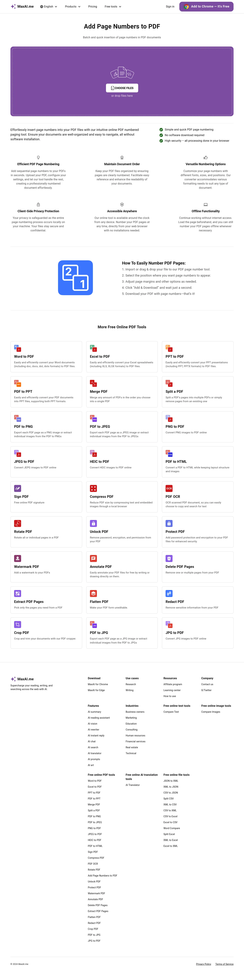This screenshot has height=980, width=244.
Task: Click the HEIC to PDF card icon
Action: (x=93, y=453)
